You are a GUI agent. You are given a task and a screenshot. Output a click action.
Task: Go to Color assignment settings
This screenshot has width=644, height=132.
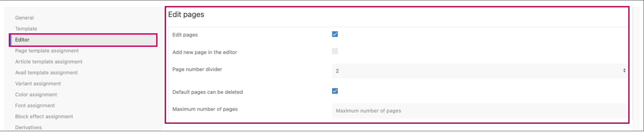point(36,95)
